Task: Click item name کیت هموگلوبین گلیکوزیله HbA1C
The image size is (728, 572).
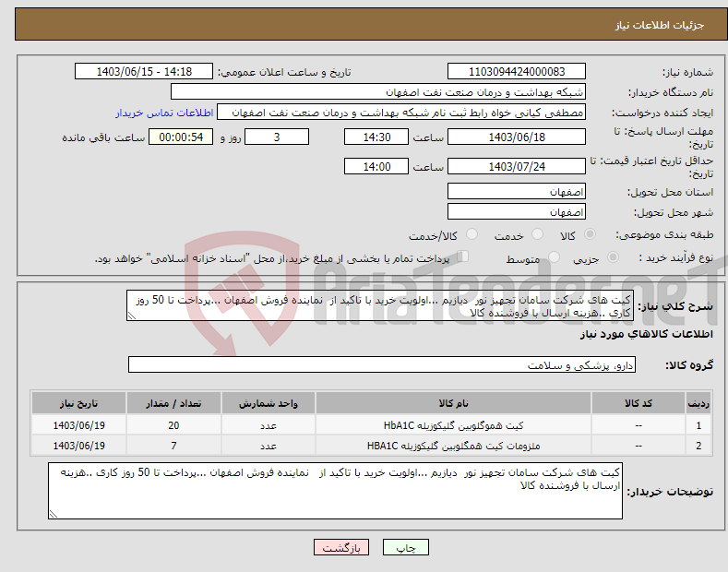Action: [x=453, y=425]
